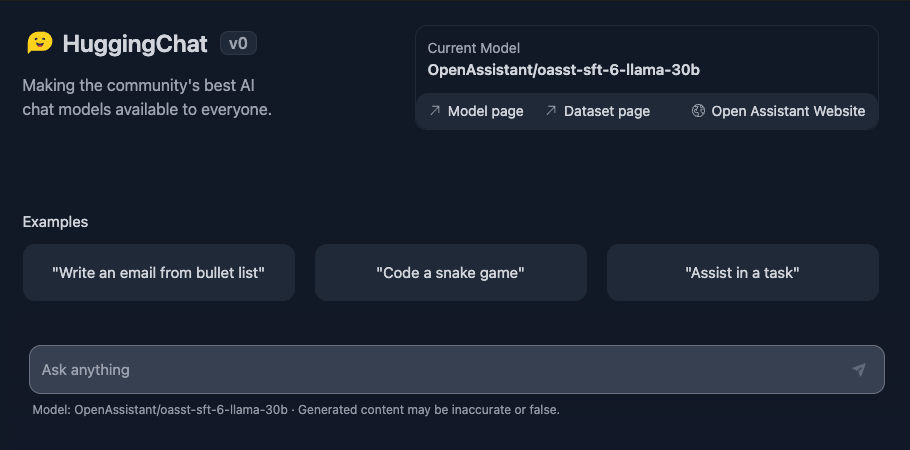Click the bold OpenAssistant/oasst-sft-6-llama-30b model name
The width and height of the screenshot is (910, 450).
[564, 70]
